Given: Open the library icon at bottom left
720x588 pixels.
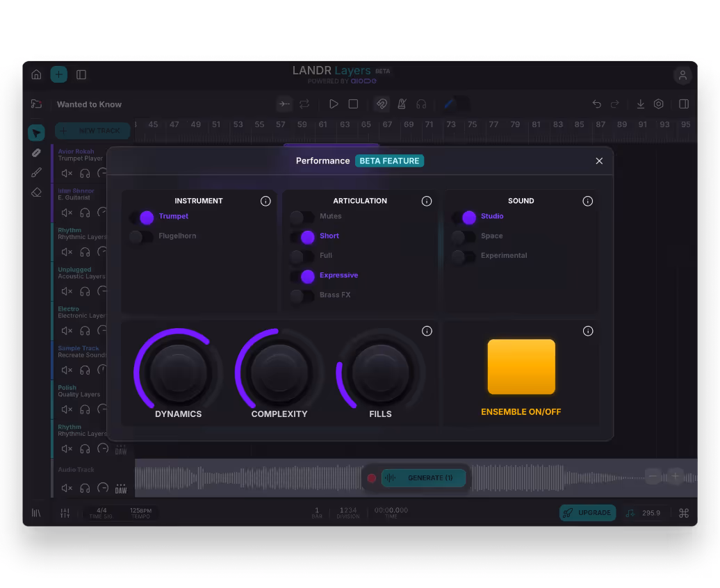Looking at the screenshot, I should point(36,513).
